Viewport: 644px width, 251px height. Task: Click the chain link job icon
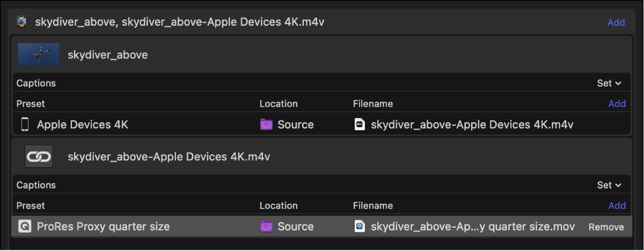[x=39, y=157]
